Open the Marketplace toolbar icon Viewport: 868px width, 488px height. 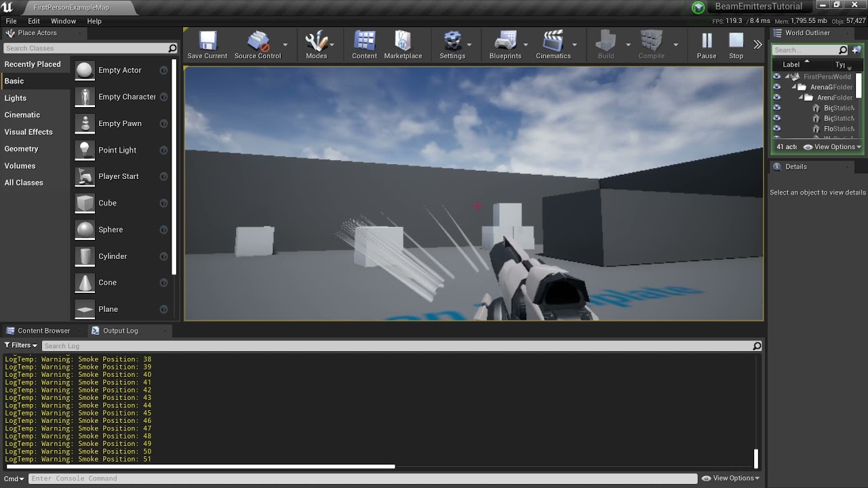coord(403,41)
